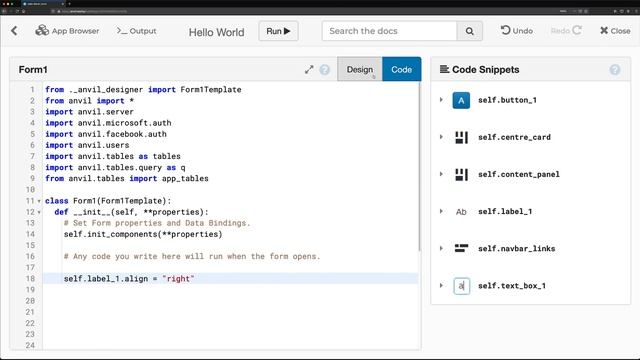Click the Code Snippets list icon
The image size is (640, 360).
pyautogui.click(x=444, y=69)
